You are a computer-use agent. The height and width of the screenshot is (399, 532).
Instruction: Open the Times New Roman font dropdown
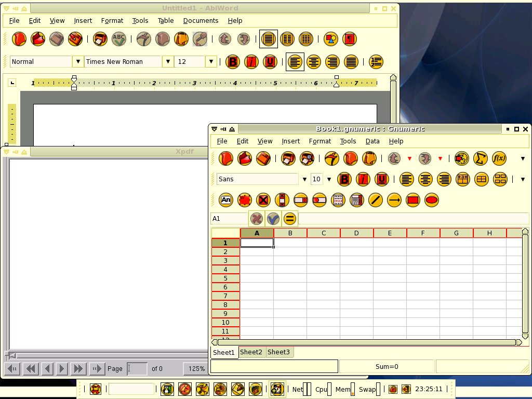click(168, 61)
